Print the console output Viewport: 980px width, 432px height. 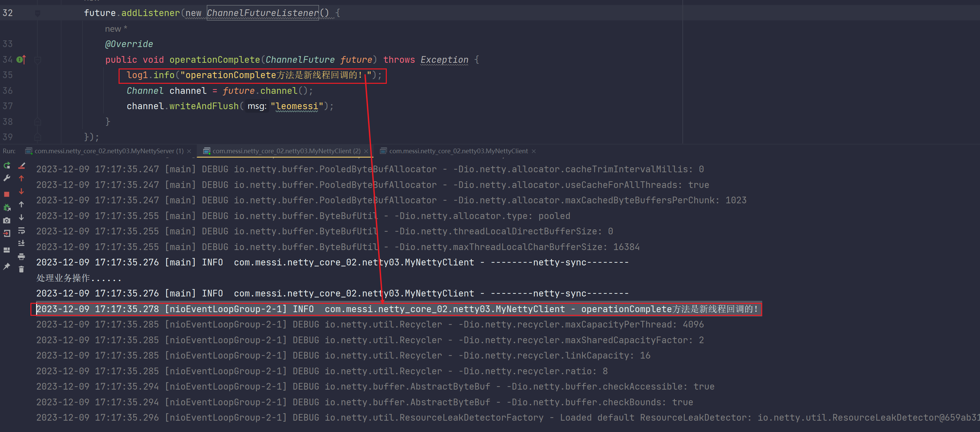(21, 257)
